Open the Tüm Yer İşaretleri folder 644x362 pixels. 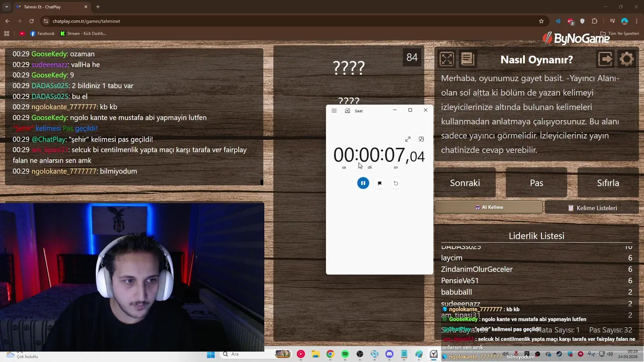[x=619, y=34]
